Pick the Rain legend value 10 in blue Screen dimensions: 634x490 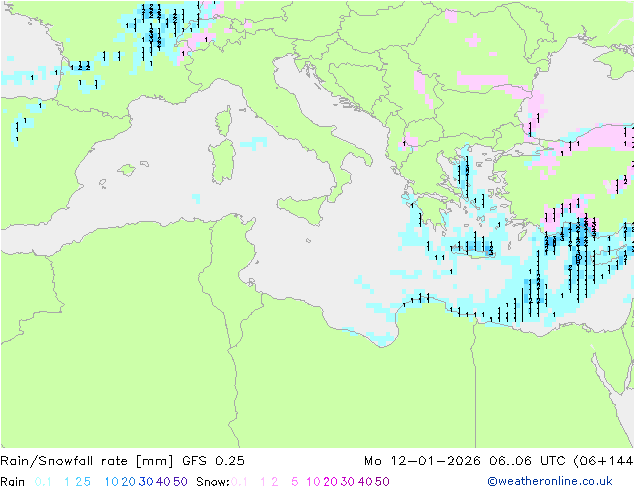coord(111,482)
